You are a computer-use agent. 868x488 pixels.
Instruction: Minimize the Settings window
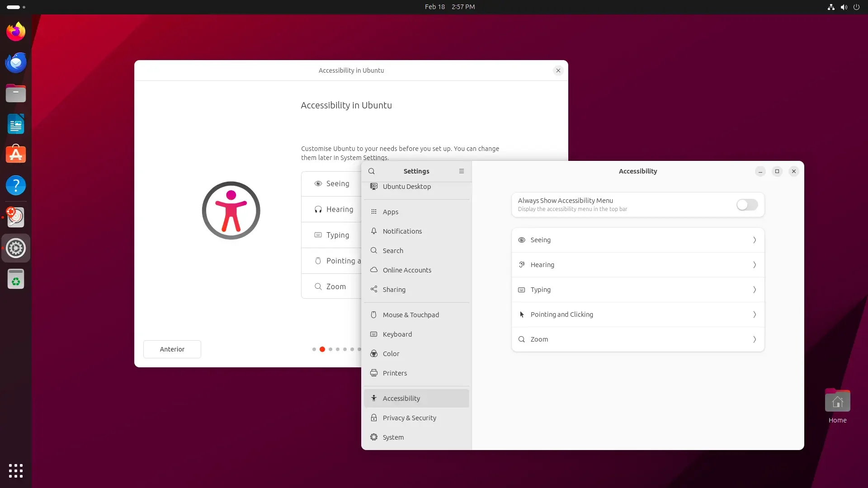pos(760,171)
